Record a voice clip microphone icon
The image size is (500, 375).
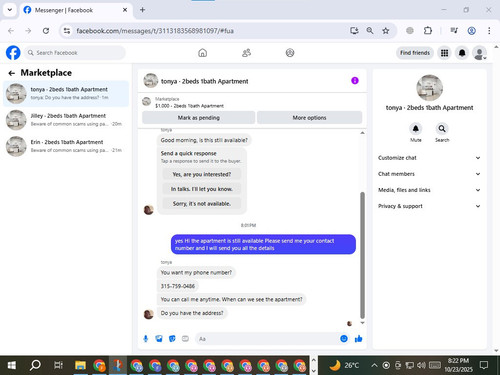click(146, 339)
